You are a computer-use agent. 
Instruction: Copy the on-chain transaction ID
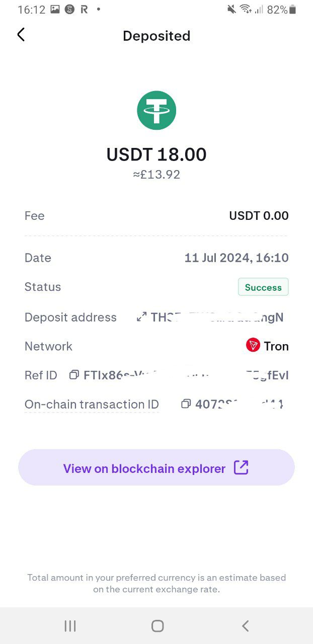pos(186,404)
